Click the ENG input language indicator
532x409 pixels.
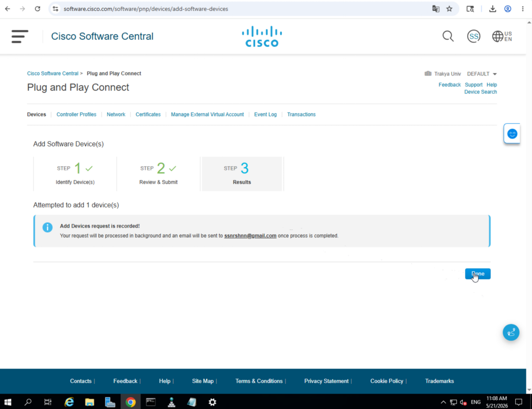point(476,402)
